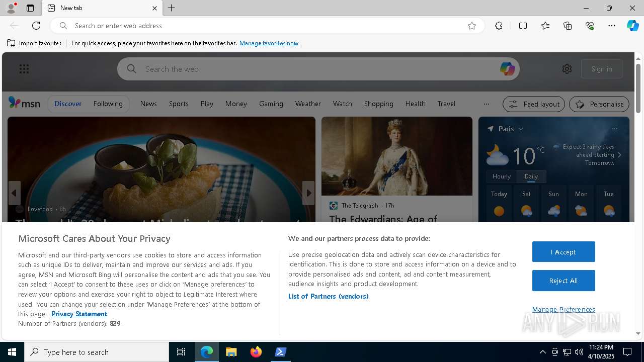
Task: Open weather card more options ellipsis
Action: (614, 129)
